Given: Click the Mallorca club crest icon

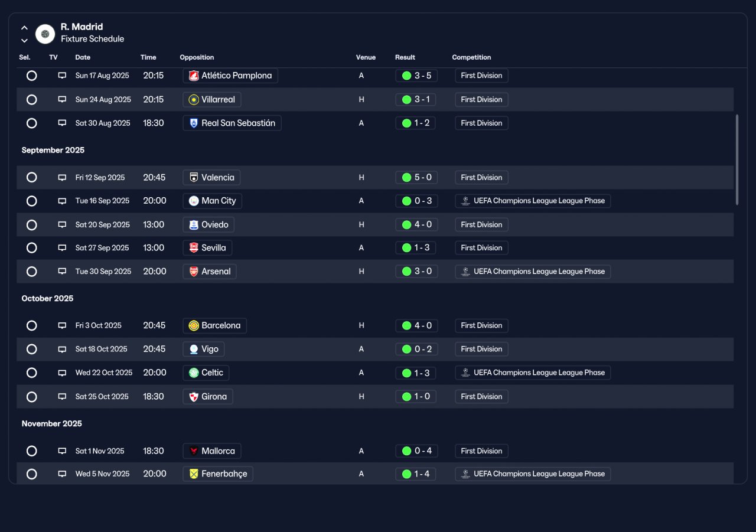Looking at the screenshot, I should coord(194,451).
